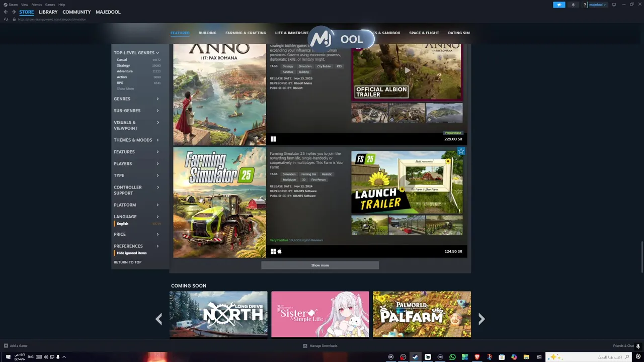Reload the store page with refresh icon

[6, 19]
